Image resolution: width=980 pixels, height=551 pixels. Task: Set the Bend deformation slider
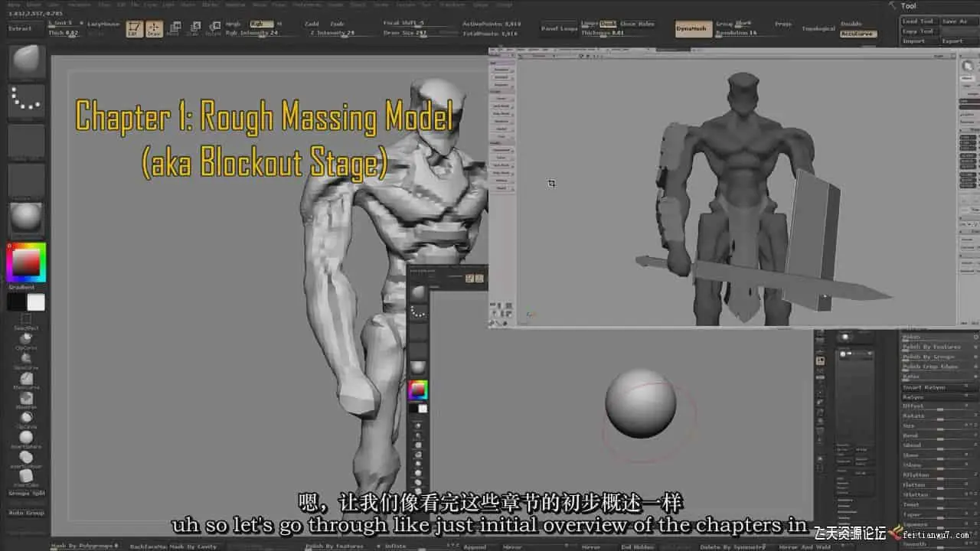tap(939, 435)
